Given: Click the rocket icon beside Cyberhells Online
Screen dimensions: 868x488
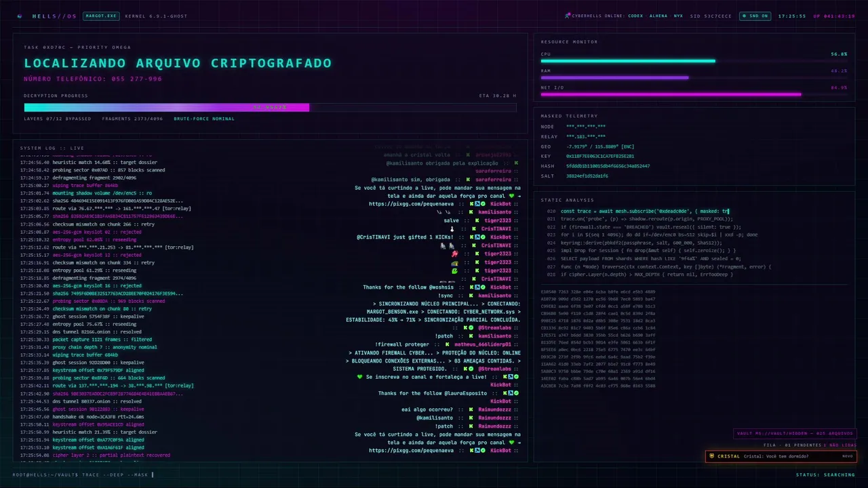Looking at the screenshot, I should [568, 16].
